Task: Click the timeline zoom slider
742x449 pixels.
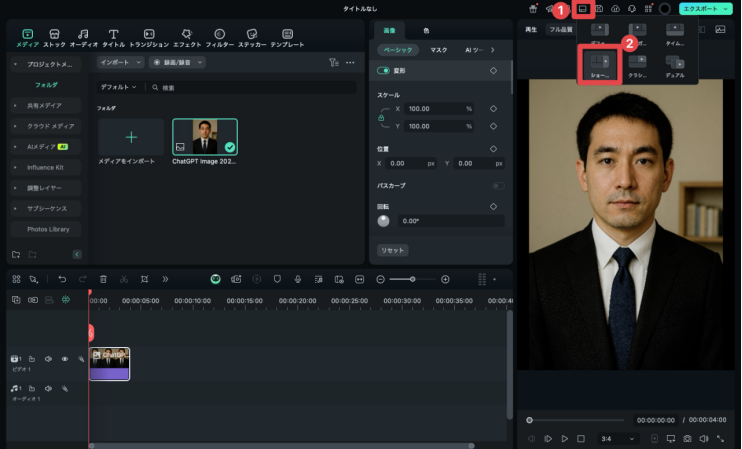Action: [411, 279]
